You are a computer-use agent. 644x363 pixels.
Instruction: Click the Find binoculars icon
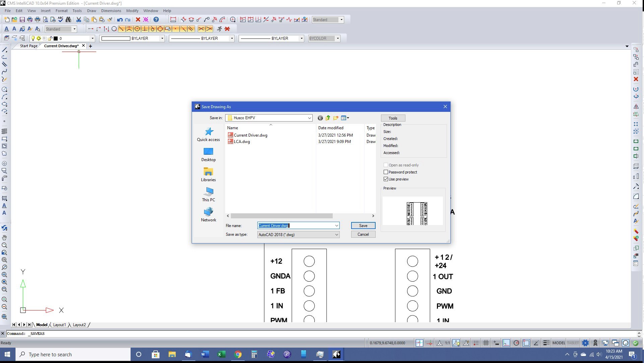[68, 20]
